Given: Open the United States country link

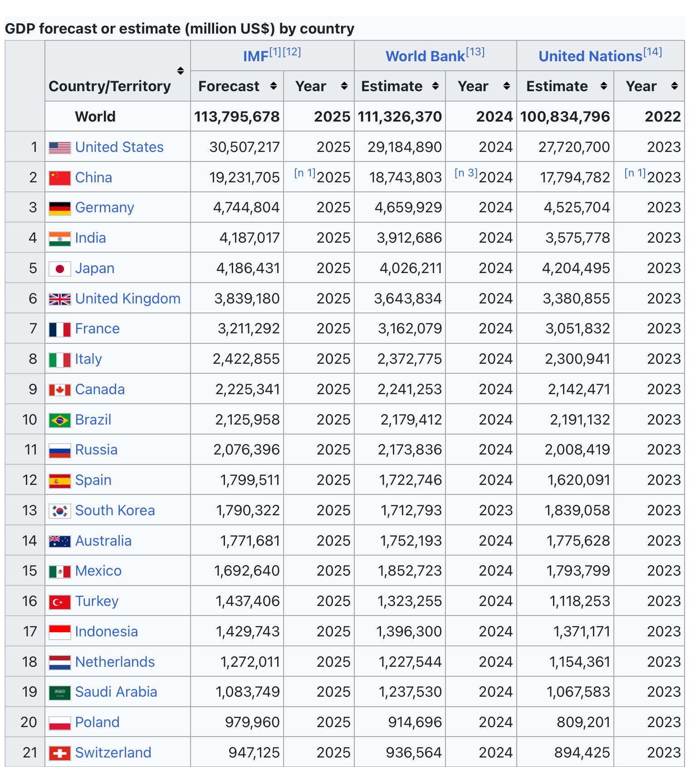Looking at the screenshot, I should click(x=119, y=147).
